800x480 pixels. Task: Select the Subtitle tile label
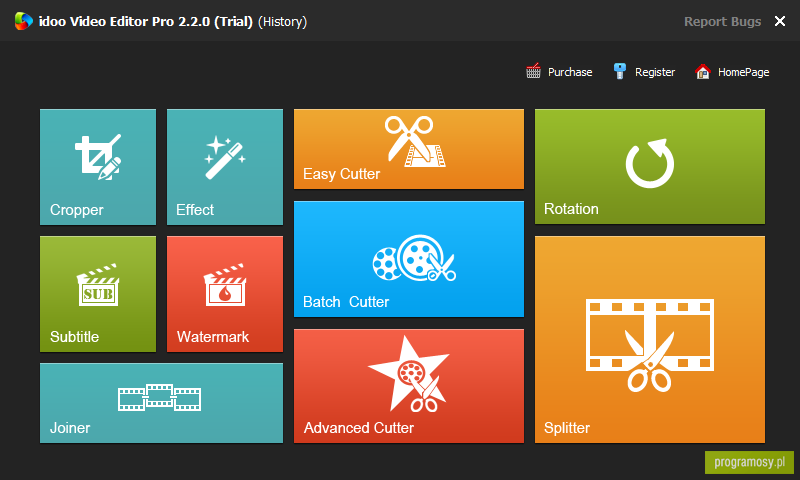(74, 337)
